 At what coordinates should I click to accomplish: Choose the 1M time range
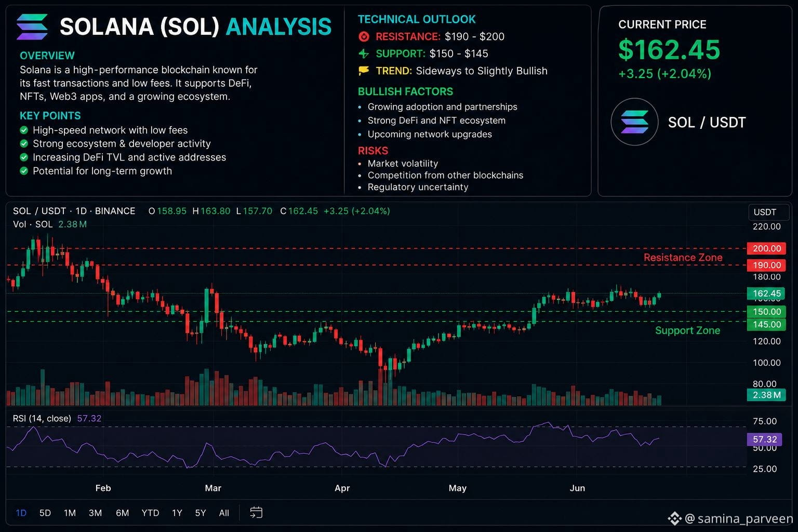pos(70,513)
